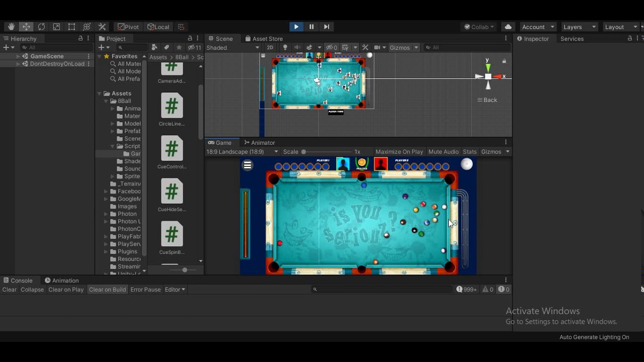Select the Rect transform tool
The image size is (644, 362).
pos(71,27)
